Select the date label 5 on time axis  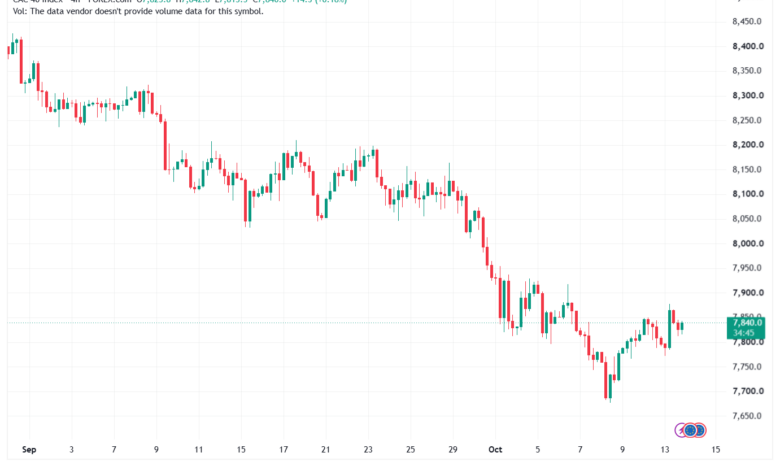tap(537, 450)
